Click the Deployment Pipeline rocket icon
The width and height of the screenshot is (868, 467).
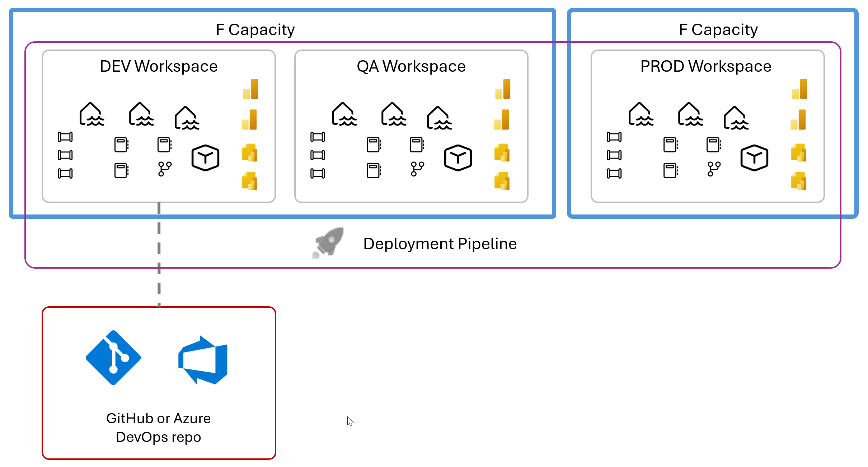pos(328,243)
